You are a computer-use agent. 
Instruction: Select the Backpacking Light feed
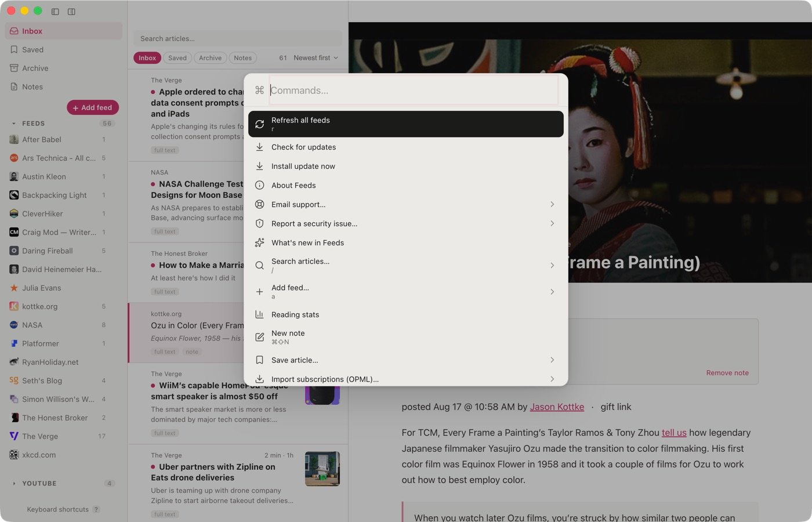click(x=64, y=195)
